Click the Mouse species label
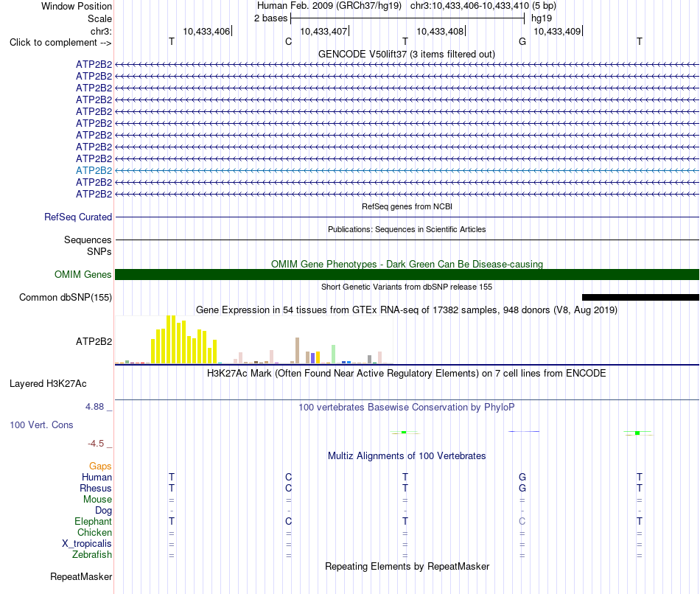This screenshot has height=594, width=700. tap(97, 500)
